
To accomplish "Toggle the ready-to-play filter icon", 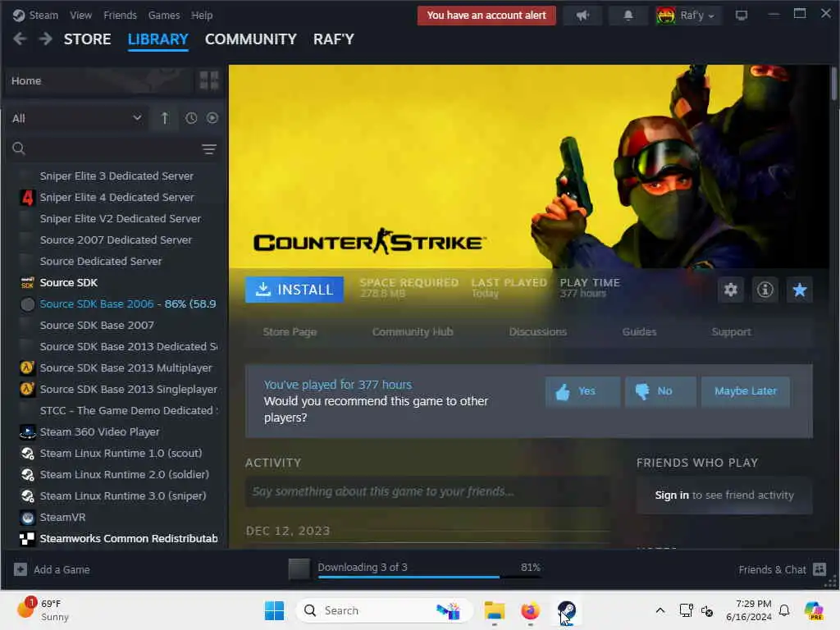I will point(212,118).
